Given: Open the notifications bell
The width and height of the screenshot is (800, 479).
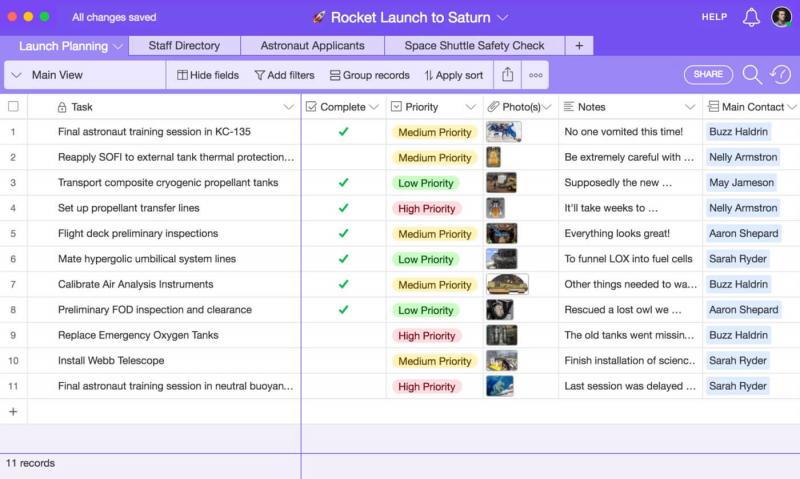Looking at the screenshot, I should pyautogui.click(x=751, y=17).
